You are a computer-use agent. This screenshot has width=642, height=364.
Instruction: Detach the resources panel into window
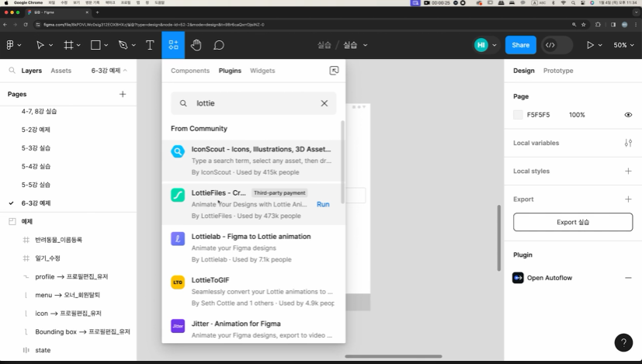(x=334, y=71)
